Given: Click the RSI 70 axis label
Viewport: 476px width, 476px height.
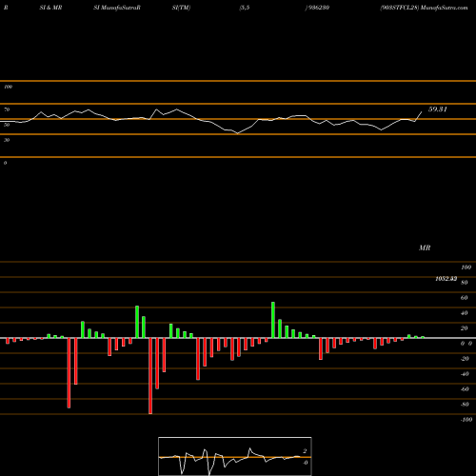Looking at the screenshot, I should 7,109.
